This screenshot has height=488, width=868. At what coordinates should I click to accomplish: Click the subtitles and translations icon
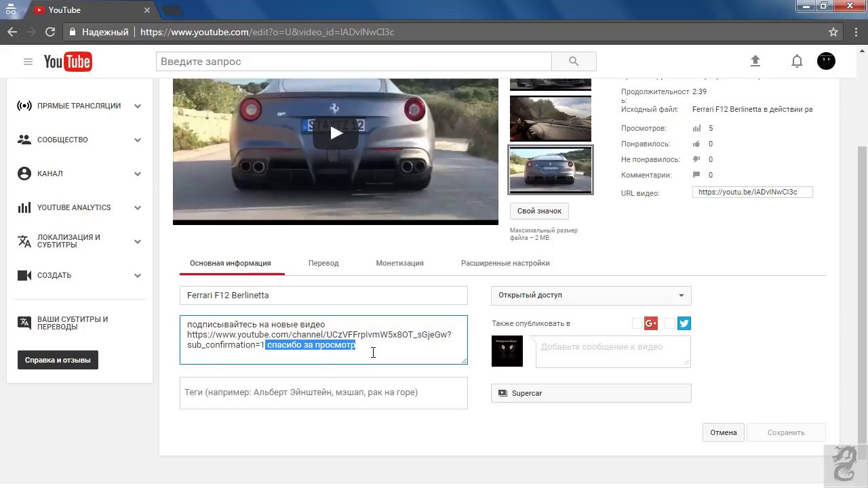[x=24, y=323]
